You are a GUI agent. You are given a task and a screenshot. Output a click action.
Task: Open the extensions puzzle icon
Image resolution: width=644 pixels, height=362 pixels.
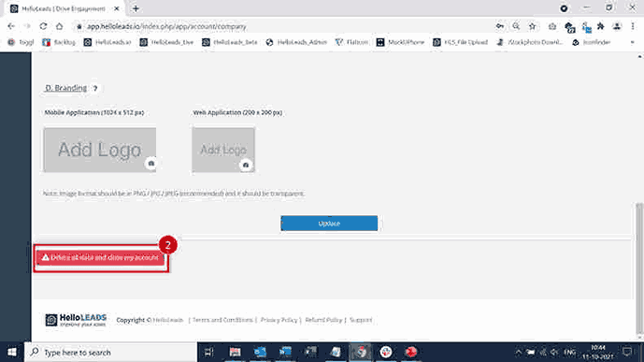coord(600,26)
